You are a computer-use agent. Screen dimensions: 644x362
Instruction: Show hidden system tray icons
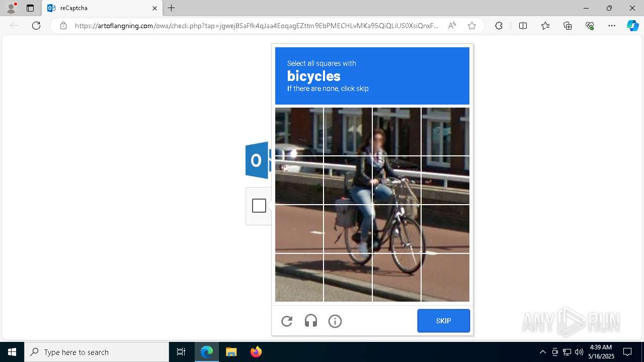[542, 352]
